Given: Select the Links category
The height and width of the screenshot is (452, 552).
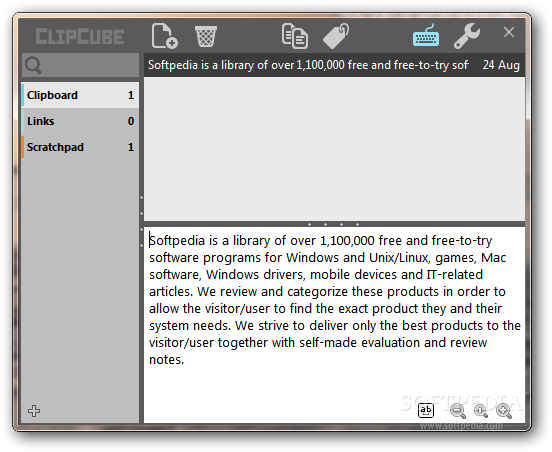Looking at the screenshot, I should 80,121.
